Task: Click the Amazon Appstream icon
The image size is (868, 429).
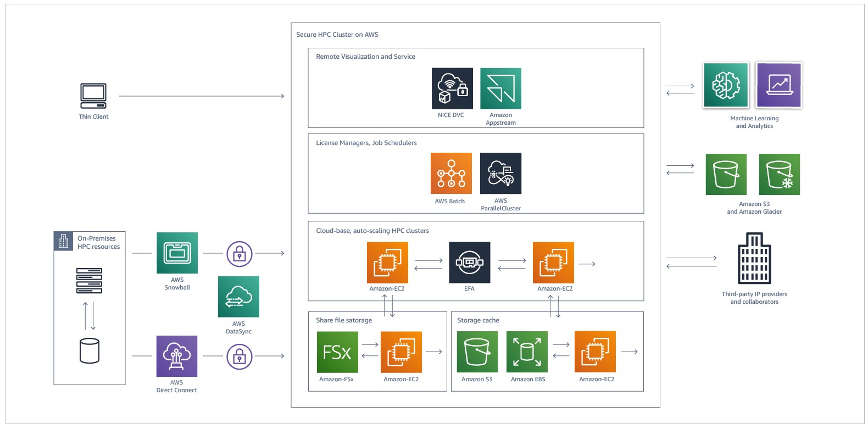Action: tap(500, 88)
